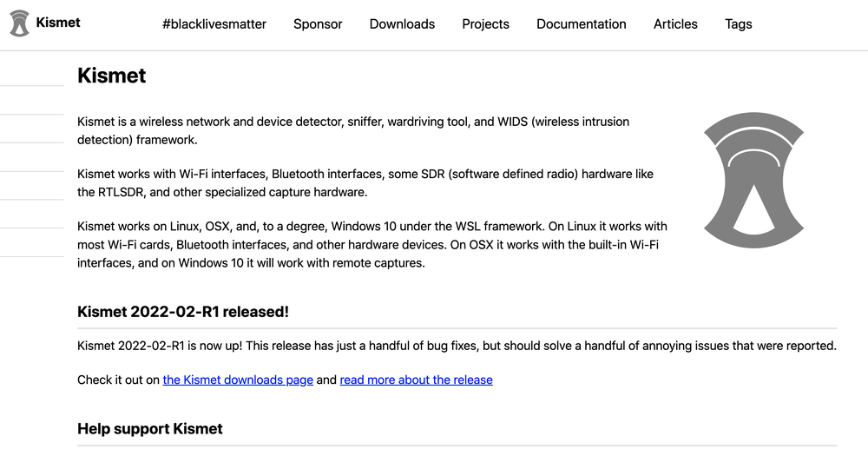Open the Documentation page
The width and height of the screenshot is (868, 456).
[582, 24]
